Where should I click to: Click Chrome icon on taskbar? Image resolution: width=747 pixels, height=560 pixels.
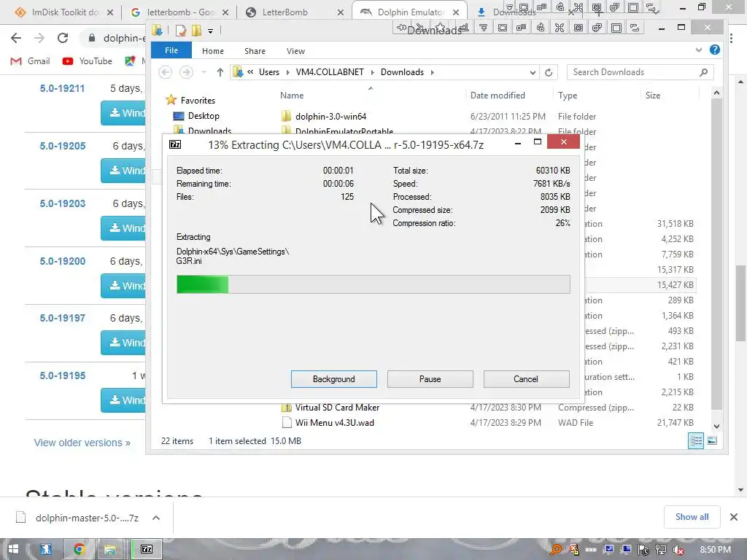point(79,549)
